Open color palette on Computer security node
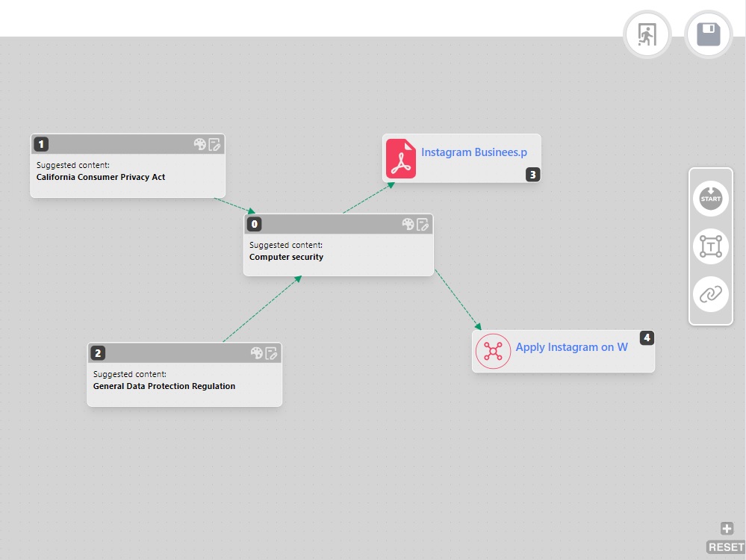Screen dimensions: 746x560 click(408, 224)
